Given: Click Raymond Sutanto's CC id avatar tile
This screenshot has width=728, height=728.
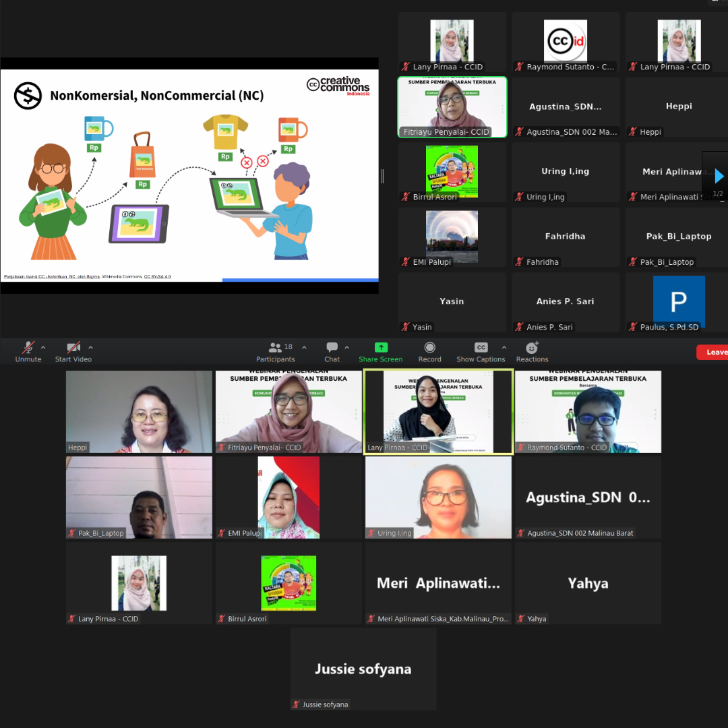Looking at the screenshot, I should pos(566,42).
